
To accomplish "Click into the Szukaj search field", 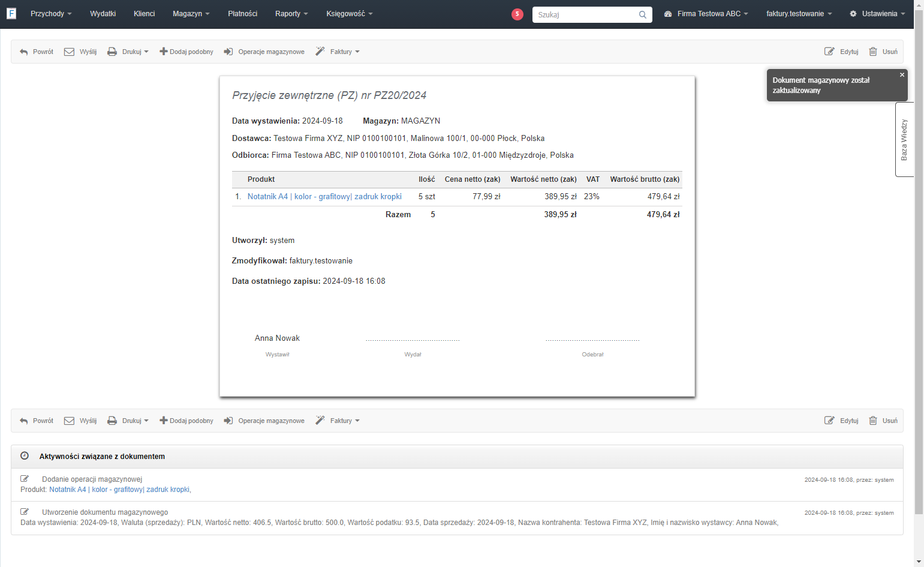I will [x=586, y=14].
